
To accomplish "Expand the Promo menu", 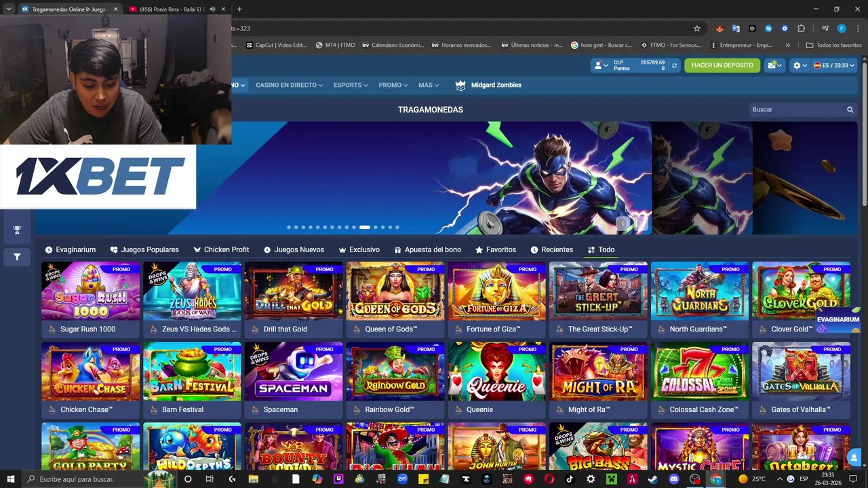I will point(393,85).
